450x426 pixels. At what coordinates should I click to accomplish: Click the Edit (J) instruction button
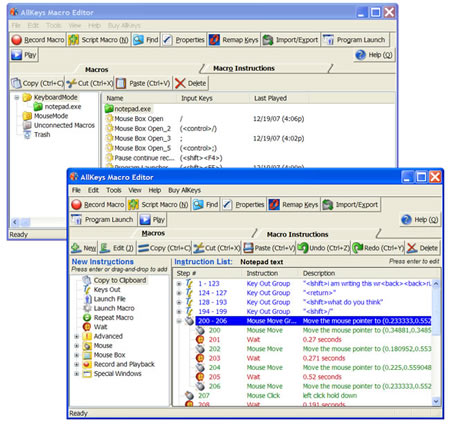pyautogui.click(x=117, y=248)
